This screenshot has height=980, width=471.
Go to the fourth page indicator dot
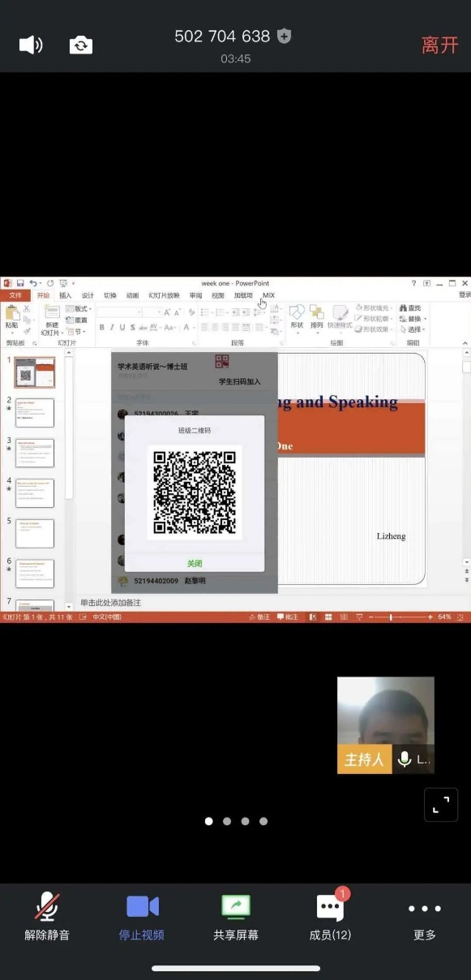(x=263, y=821)
